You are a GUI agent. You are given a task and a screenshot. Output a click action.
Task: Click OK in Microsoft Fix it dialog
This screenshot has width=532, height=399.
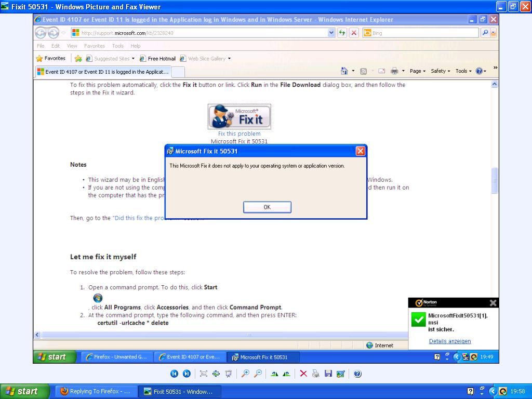[x=267, y=207]
